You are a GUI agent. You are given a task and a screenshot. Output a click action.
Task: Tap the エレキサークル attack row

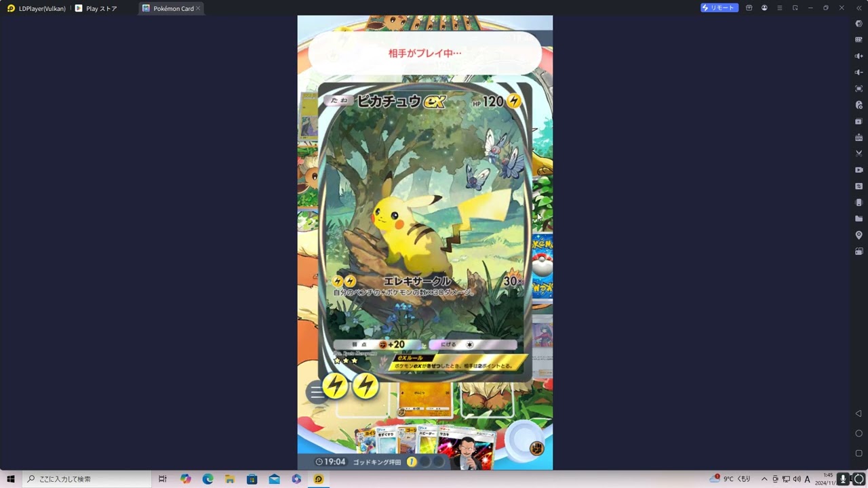tap(427, 286)
